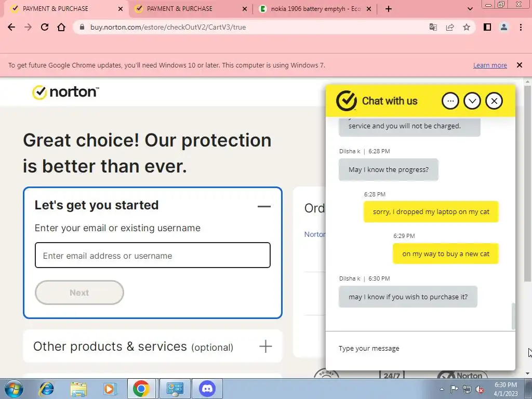Open the translate page icon
The width and height of the screenshot is (532, 399).
433,27
